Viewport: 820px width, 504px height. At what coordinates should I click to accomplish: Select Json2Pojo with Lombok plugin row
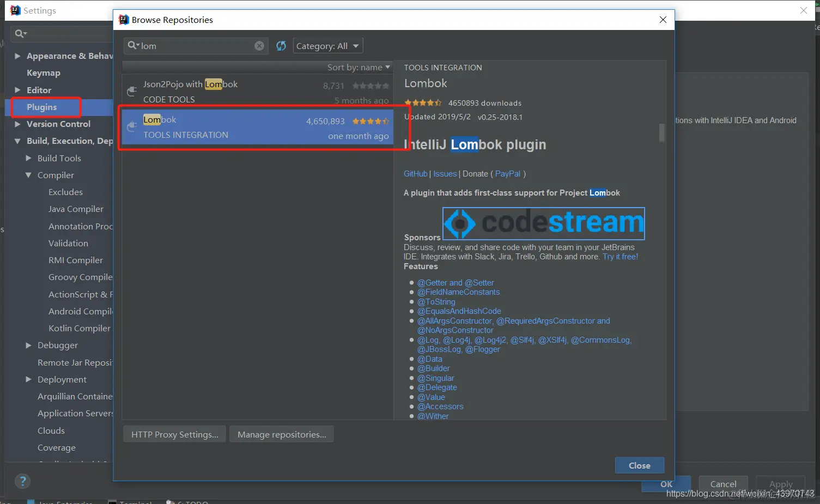tap(257, 92)
